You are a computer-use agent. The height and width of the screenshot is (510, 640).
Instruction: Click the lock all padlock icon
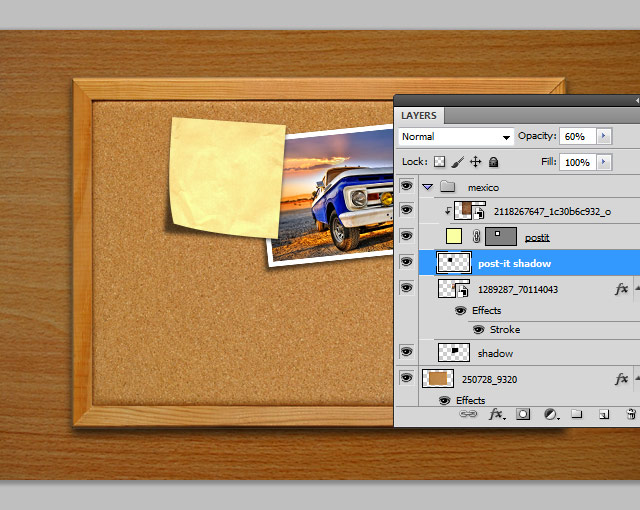point(493,162)
